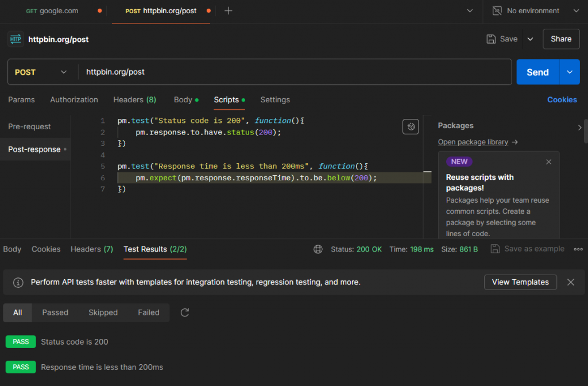Click the PASS badge beside Response time result

[21, 367]
